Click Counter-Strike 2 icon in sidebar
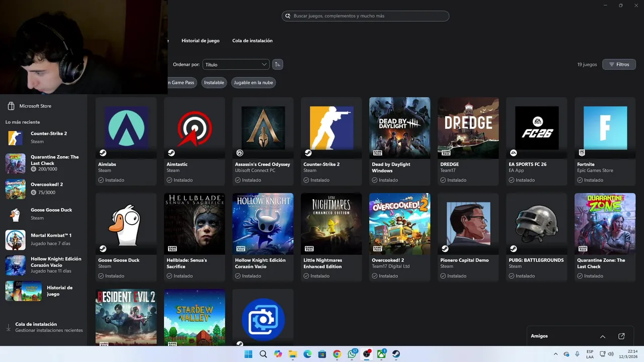This screenshot has width=644, height=362. [16, 137]
